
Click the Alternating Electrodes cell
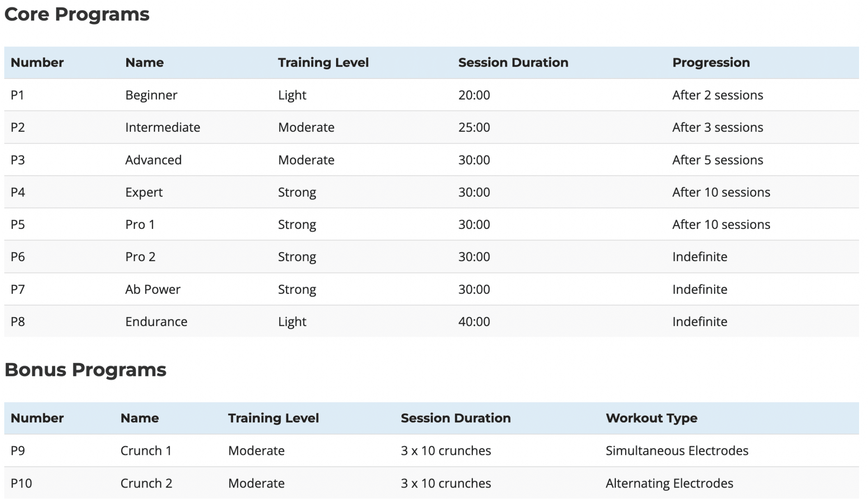pyautogui.click(x=669, y=483)
